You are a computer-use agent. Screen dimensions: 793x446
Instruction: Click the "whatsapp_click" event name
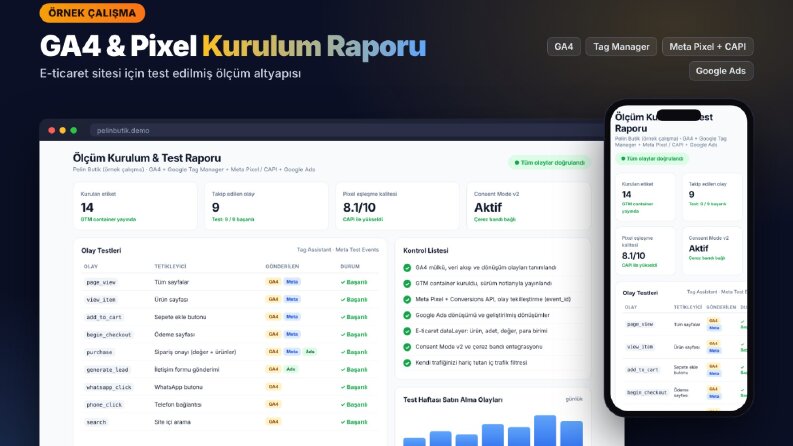point(108,387)
